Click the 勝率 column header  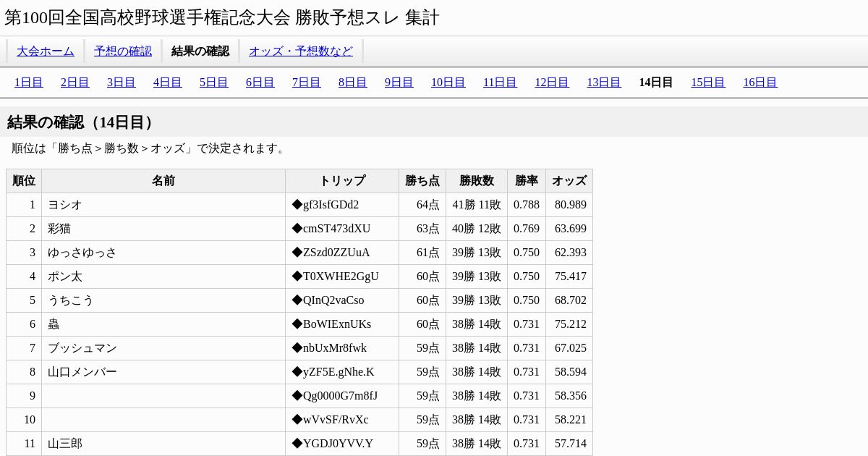click(x=527, y=181)
